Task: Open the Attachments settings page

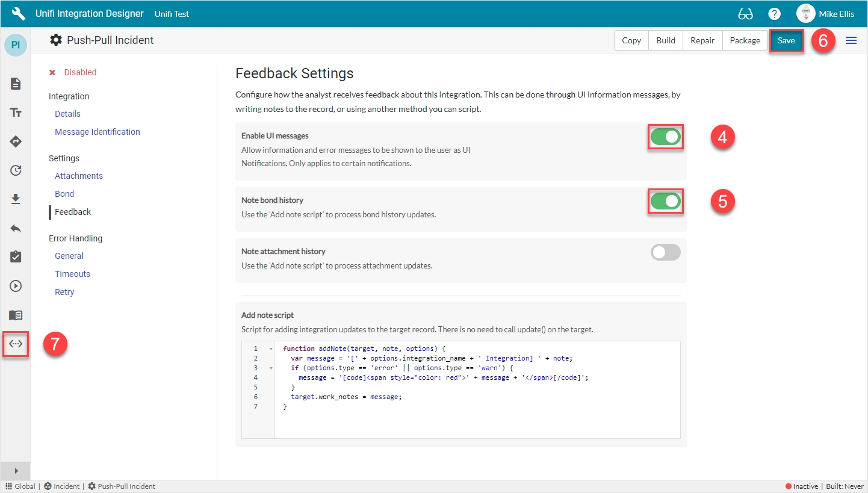Action: [78, 176]
